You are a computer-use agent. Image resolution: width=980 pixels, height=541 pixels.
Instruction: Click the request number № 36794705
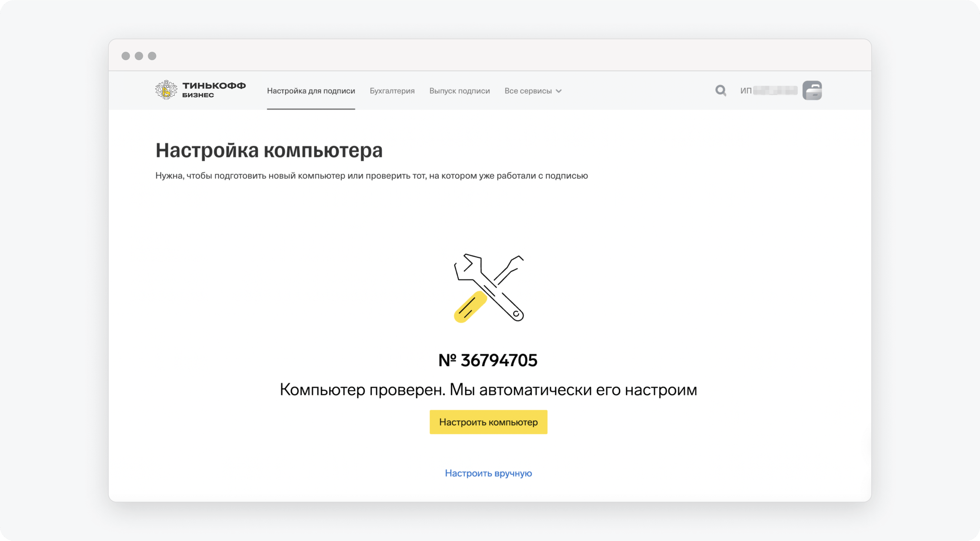488,360
